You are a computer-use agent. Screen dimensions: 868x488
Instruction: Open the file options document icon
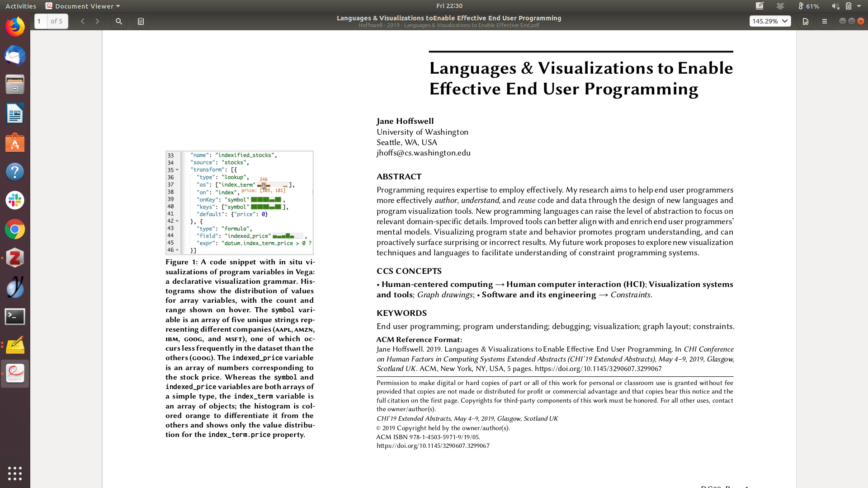[x=805, y=21]
